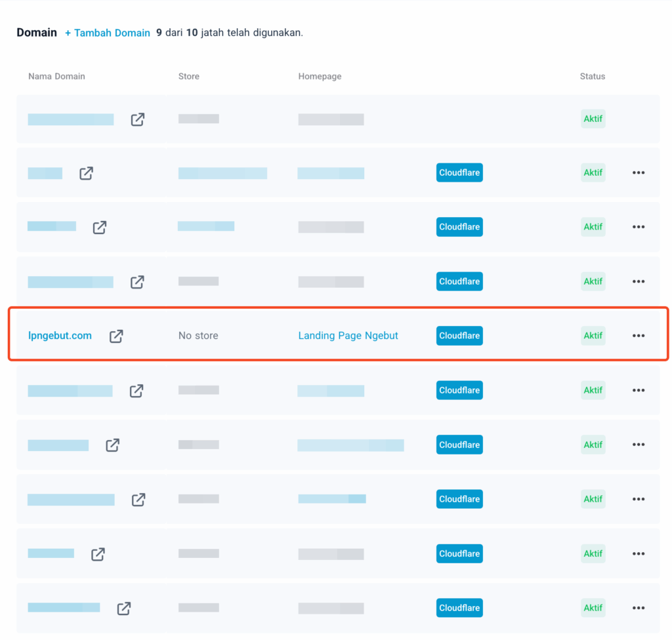This screenshot has width=672, height=640.
Task: Click the external link icon in the fourth row
Action: click(137, 282)
